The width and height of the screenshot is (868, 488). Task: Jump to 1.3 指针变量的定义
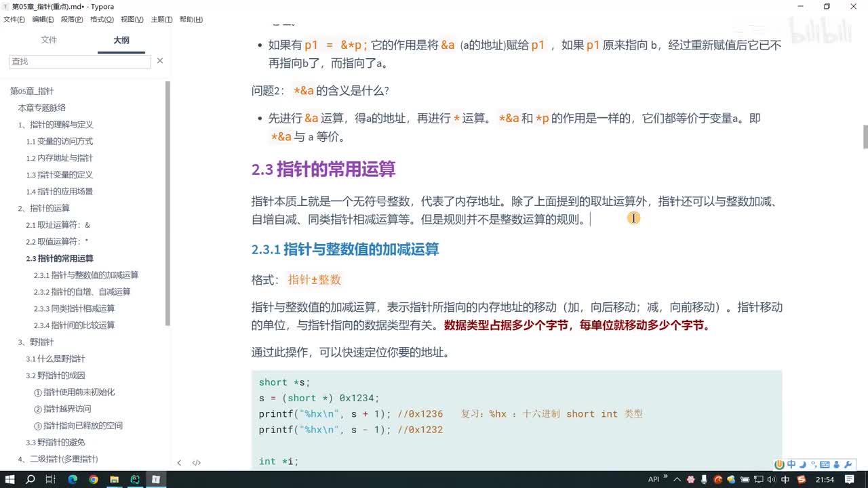click(60, 175)
